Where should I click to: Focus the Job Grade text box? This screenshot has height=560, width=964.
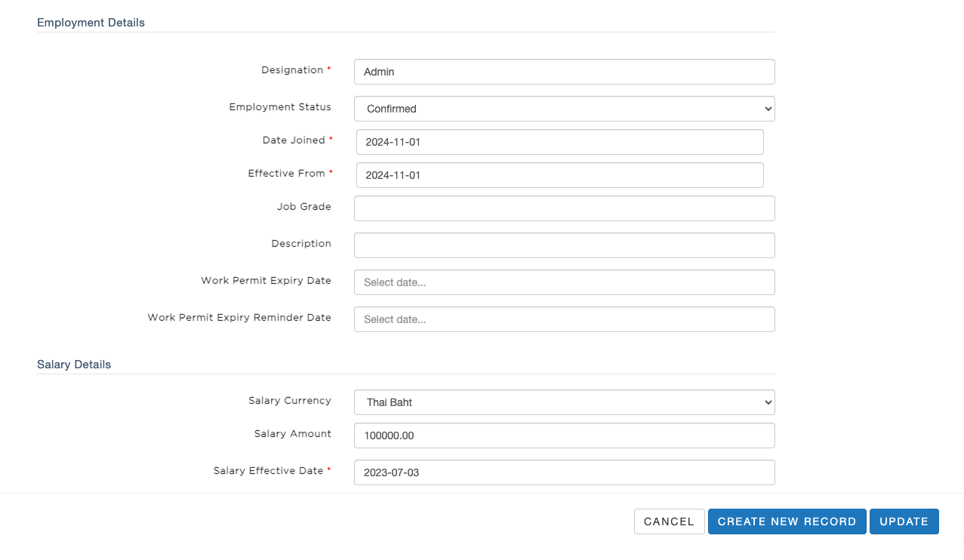click(x=564, y=208)
